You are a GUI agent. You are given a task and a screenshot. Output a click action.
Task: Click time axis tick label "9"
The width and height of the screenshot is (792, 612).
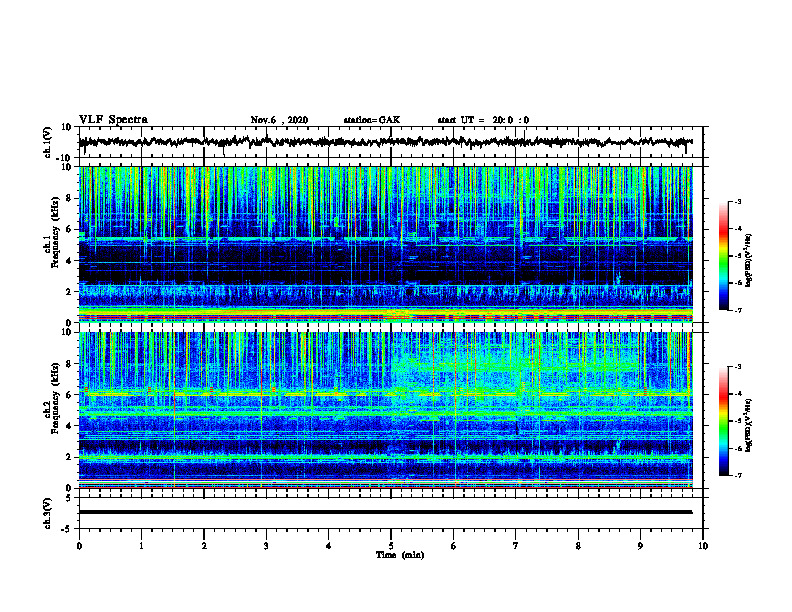tap(640, 546)
